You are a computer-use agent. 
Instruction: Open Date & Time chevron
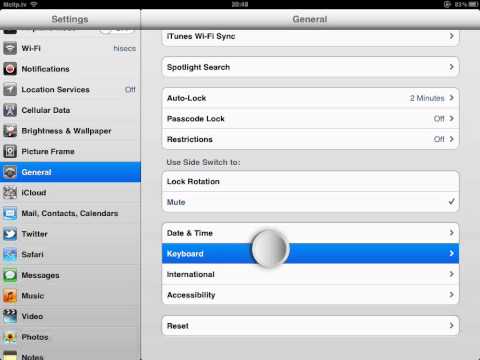click(x=452, y=233)
